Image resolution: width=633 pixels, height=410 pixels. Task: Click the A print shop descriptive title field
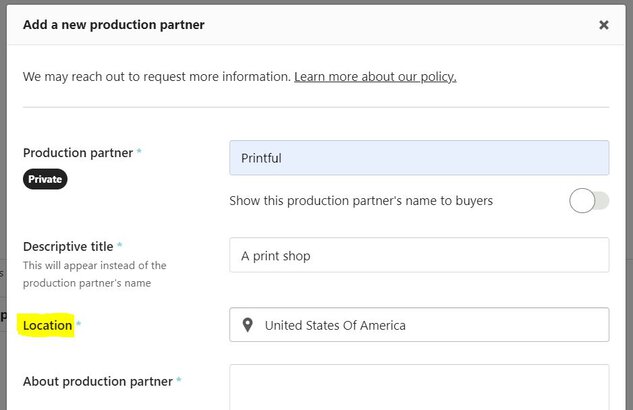point(419,255)
